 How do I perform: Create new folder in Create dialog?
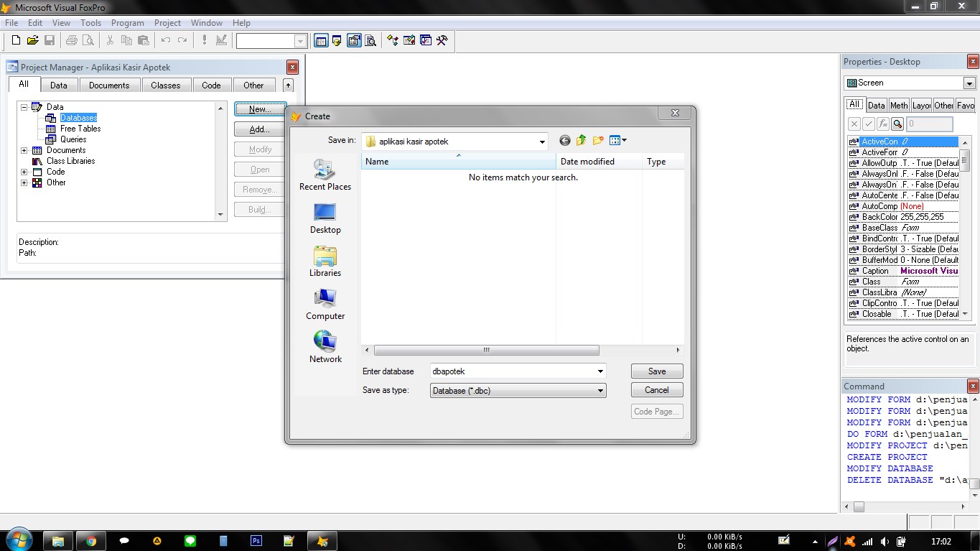[x=598, y=141]
